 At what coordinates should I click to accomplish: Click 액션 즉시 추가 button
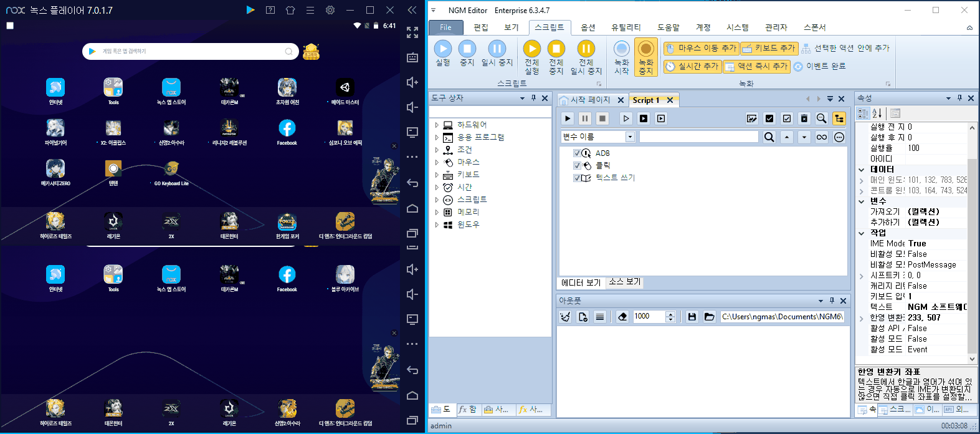tap(756, 66)
